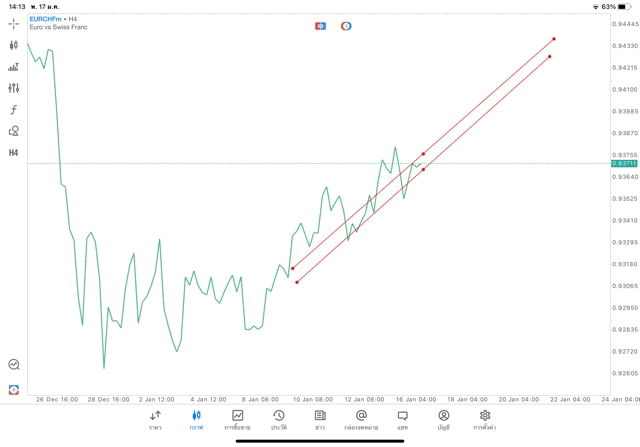The image size is (640, 447).
Task: Open the ข่าว (News) tab
Action: [x=320, y=419]
